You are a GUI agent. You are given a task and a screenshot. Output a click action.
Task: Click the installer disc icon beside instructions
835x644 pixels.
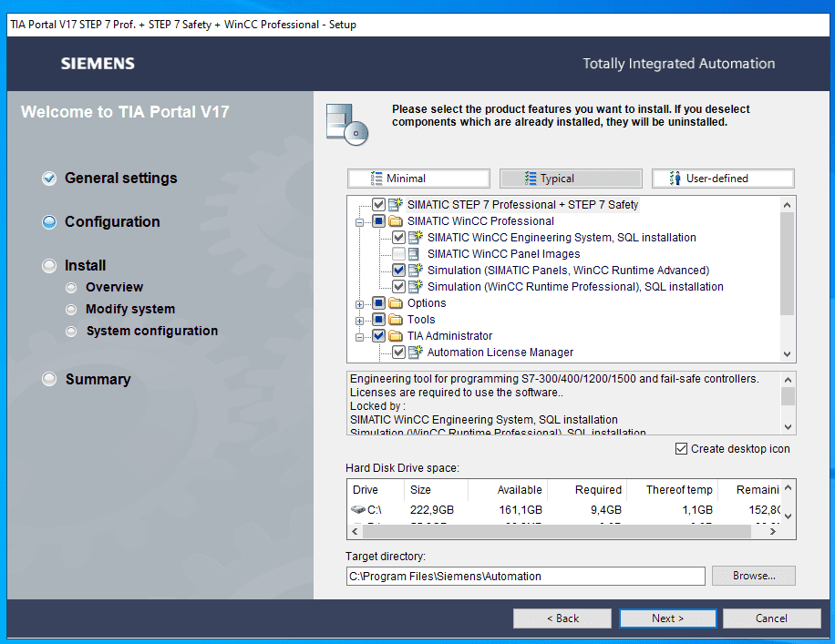347,125
